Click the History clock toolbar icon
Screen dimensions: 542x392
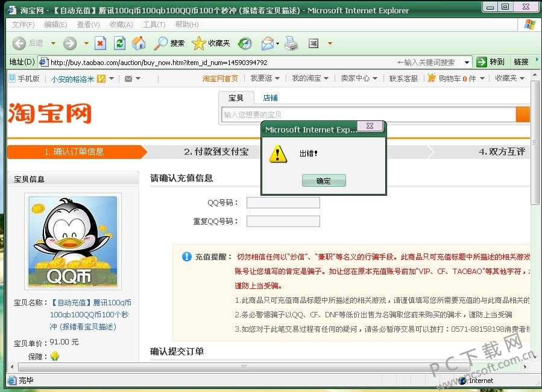click(x=245, y=43)
